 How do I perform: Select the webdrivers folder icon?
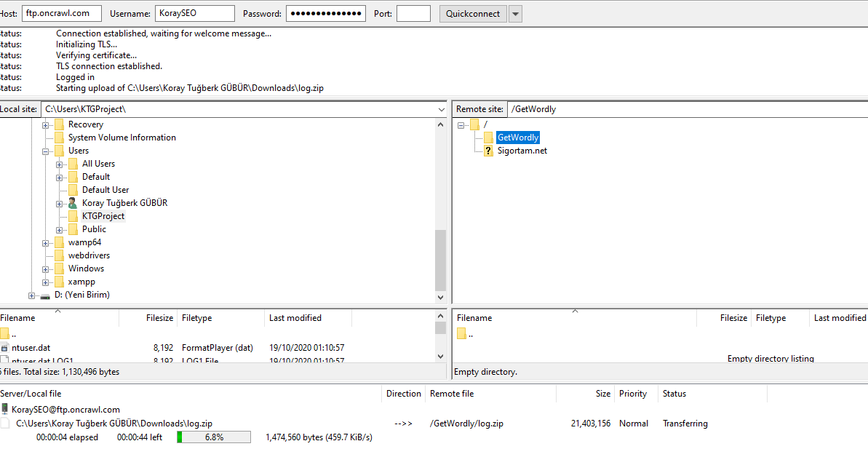click(59, 255)
